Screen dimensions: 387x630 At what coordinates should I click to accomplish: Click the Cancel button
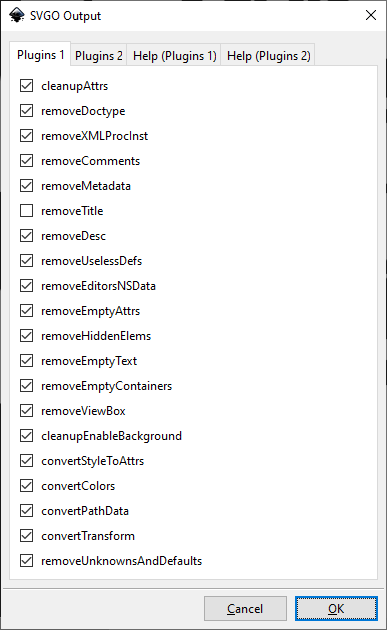pyautogui.click(x=245, y=608)
